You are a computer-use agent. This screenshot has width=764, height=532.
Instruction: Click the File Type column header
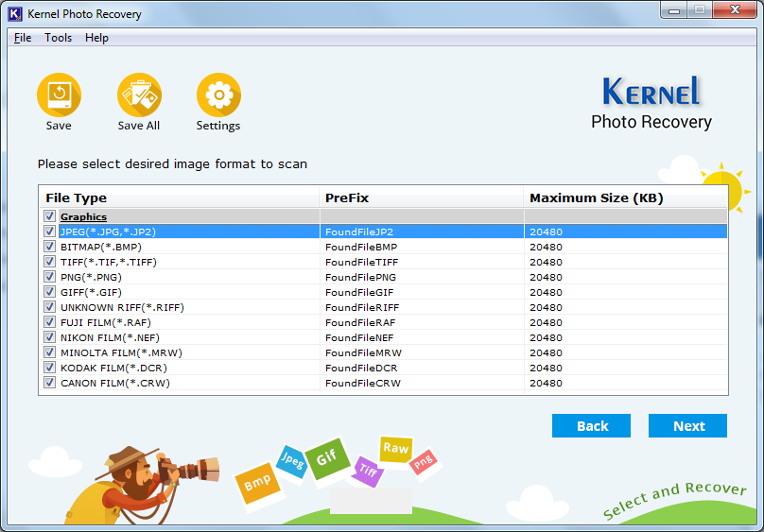179,197
